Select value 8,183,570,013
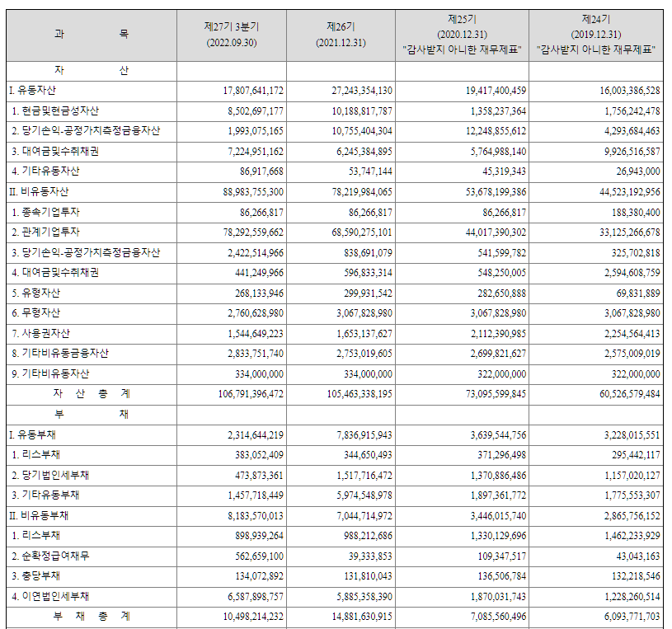Image resolution: width=672 pixels, height=629 pixels. point(256,516)
